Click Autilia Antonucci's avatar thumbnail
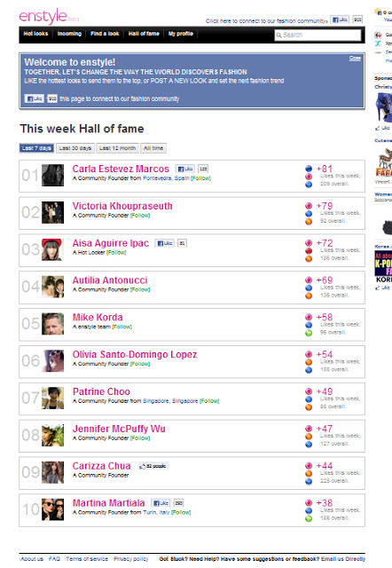 coord(52,287)
